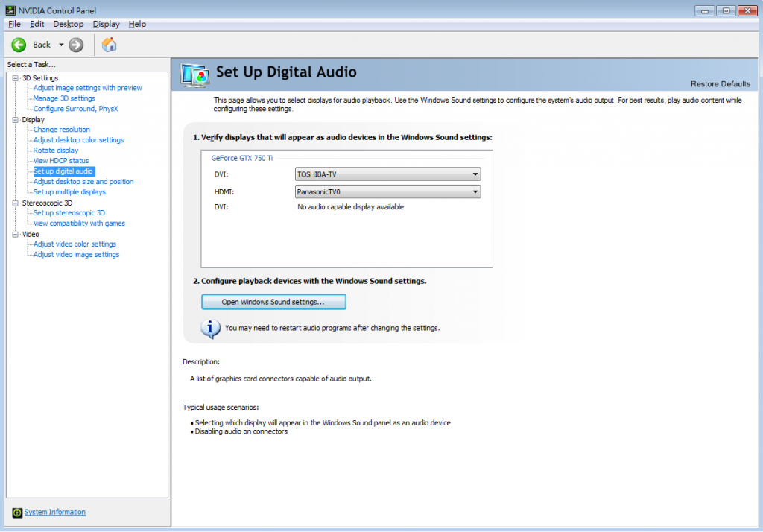Click the Set Up Digital Audio header icon

[x=195, y=75]
